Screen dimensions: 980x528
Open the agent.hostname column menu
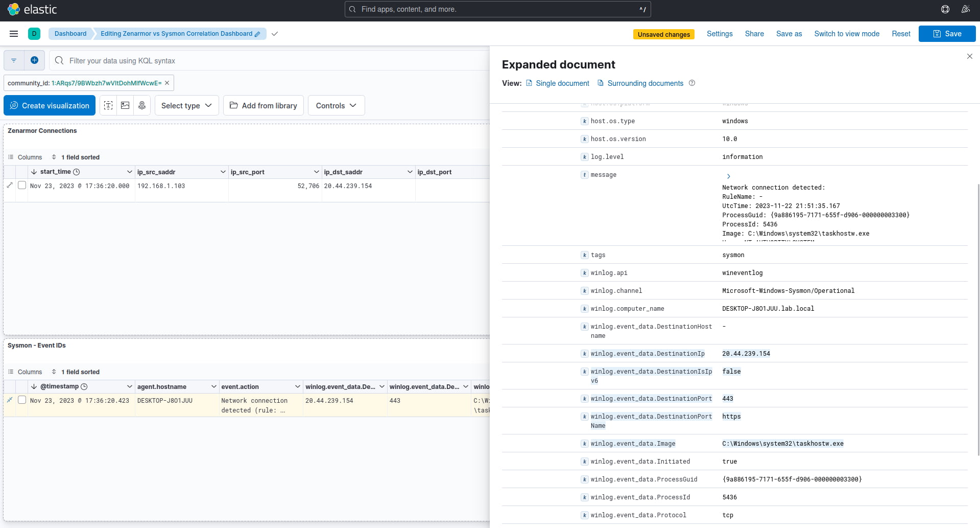tap(213, 386)
